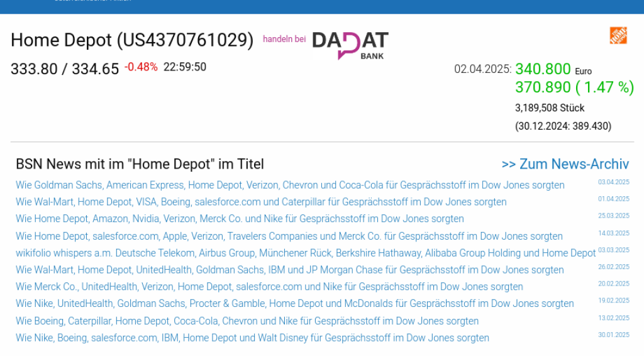Viewport: 644px width, 356px height.
Task: Open news starting 'Wie Goldman Sachs, American Express'
Action: 290,185
